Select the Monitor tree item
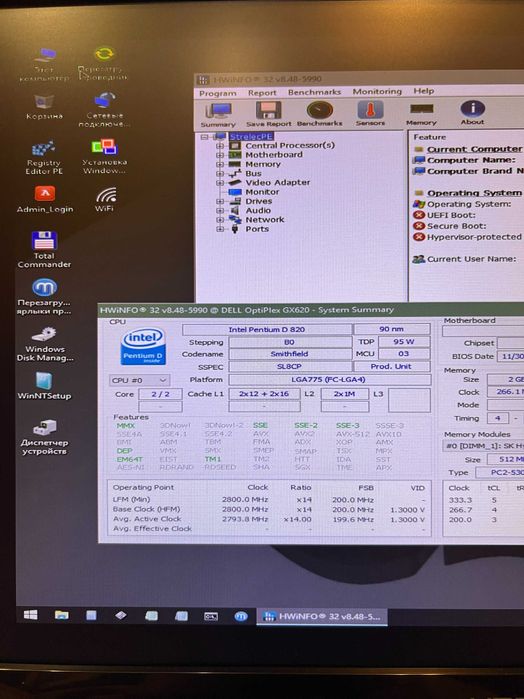Image resolution: width=524 pixels, height=699 pixels. (x=262, y=192)
